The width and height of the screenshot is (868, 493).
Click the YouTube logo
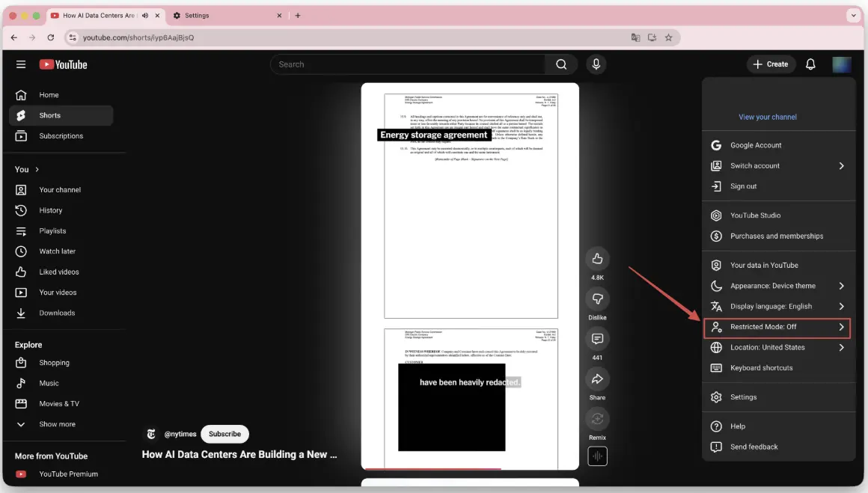[63, 65]
